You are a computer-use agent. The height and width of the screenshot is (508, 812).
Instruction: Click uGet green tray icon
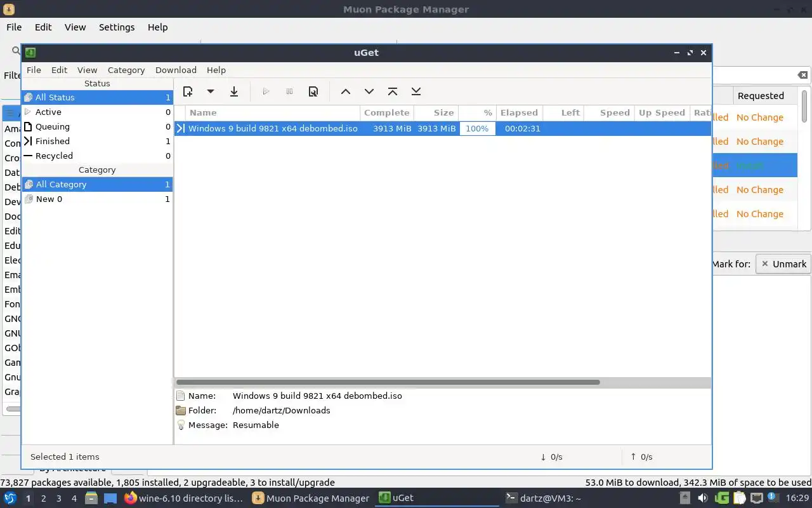[721, 498]
